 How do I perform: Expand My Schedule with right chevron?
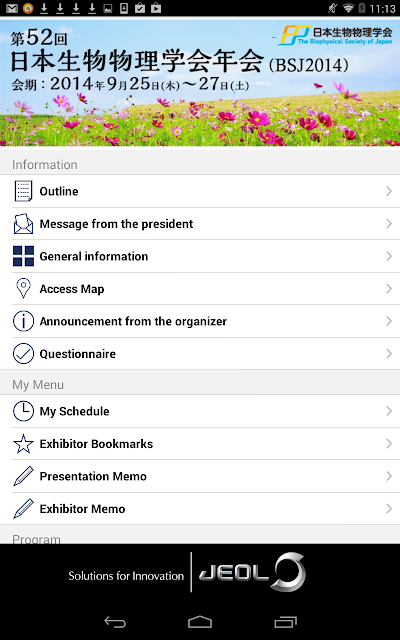389,411
